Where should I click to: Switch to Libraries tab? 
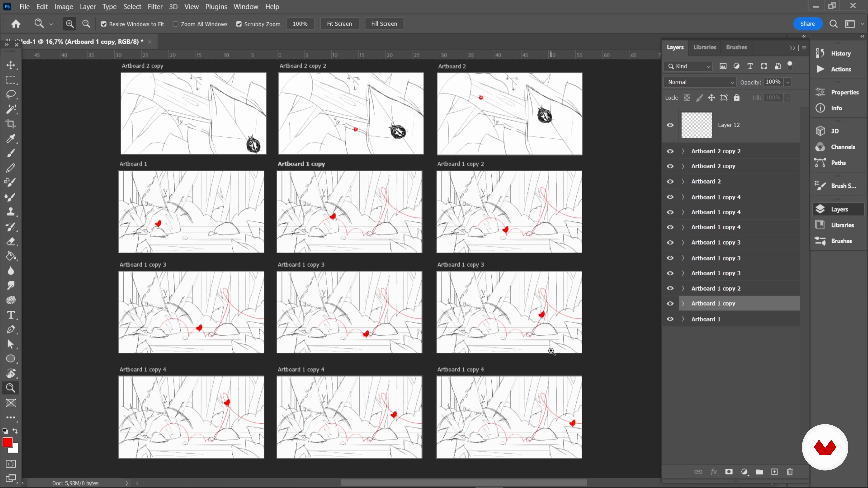coord(705,47)
